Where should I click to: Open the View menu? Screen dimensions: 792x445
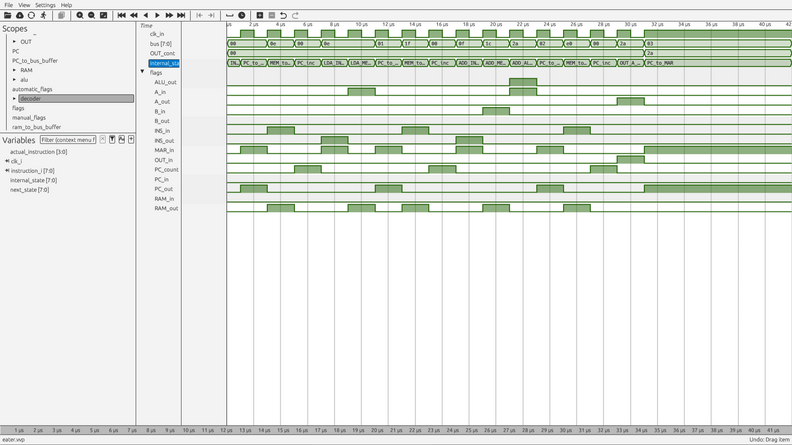pyautogui.click(x=24, y=5)
